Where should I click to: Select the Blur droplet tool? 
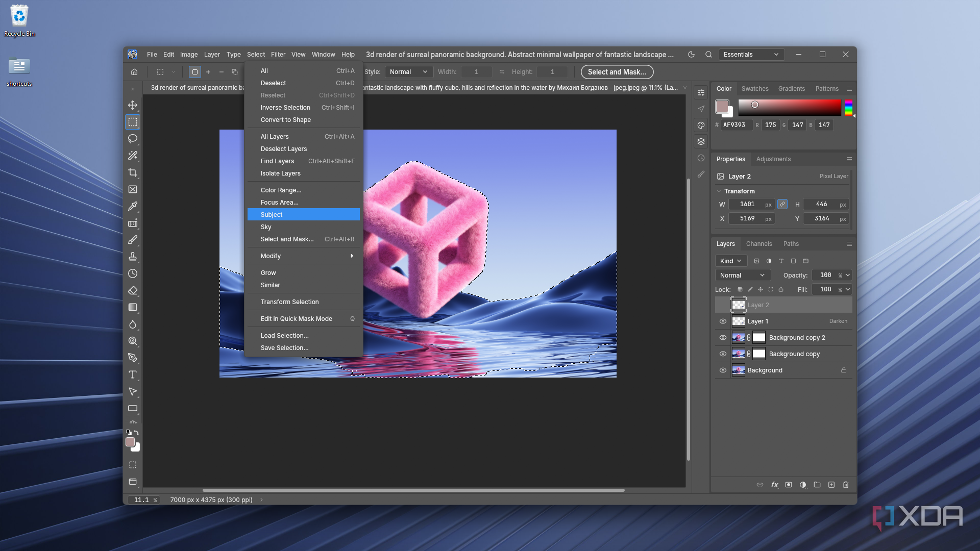[133, 324]
